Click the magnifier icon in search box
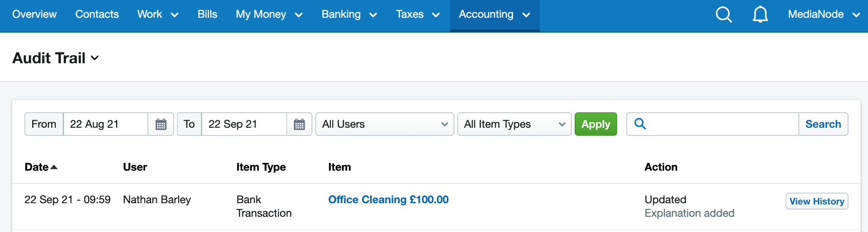This screenshot has height=232, width=868. (640, 124)
